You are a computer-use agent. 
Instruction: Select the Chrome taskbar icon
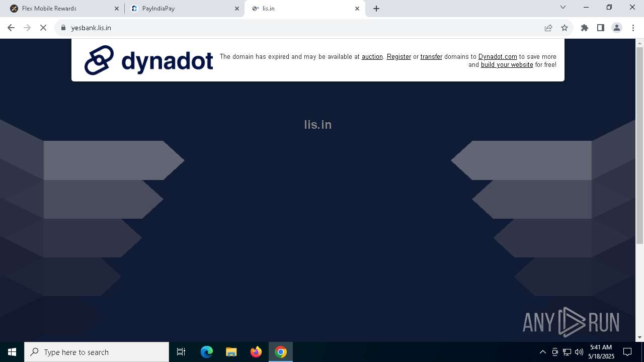click(281, 352)
